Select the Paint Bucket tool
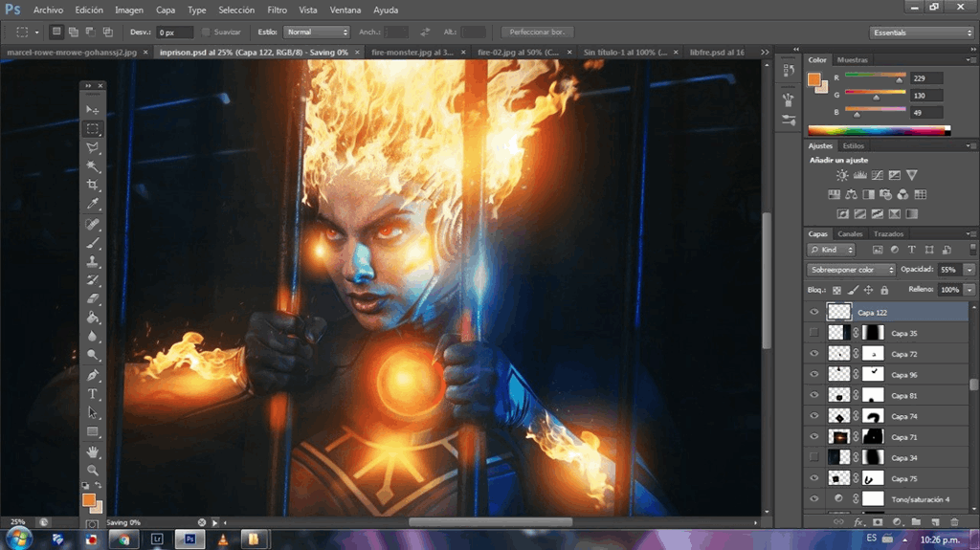980x550 pixels. pyautogui.click(x=93, y=318)
